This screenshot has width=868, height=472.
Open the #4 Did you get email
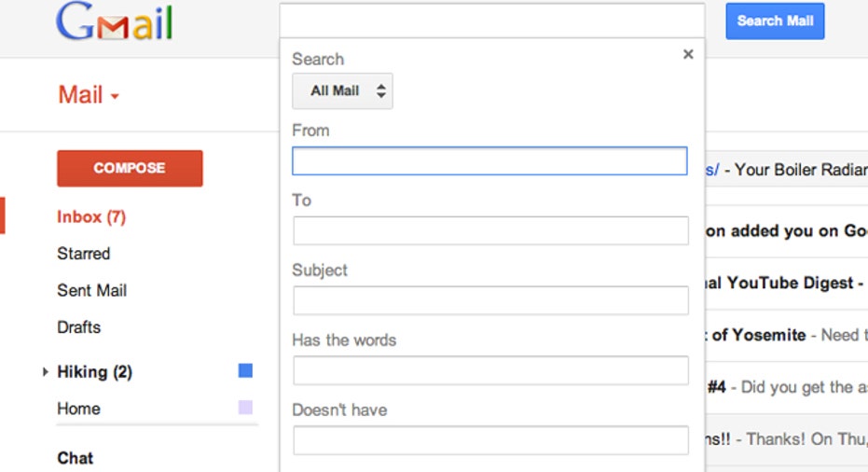click(x=787, y=387)
